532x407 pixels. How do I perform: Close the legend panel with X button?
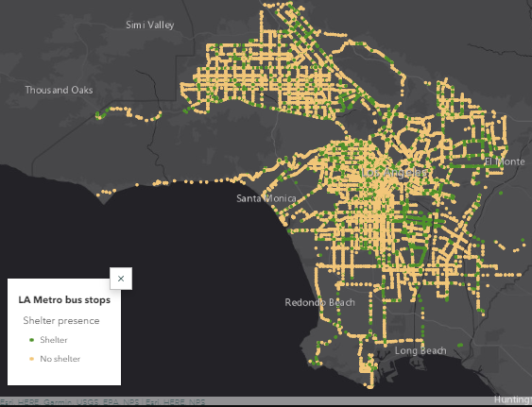[121, 279]
